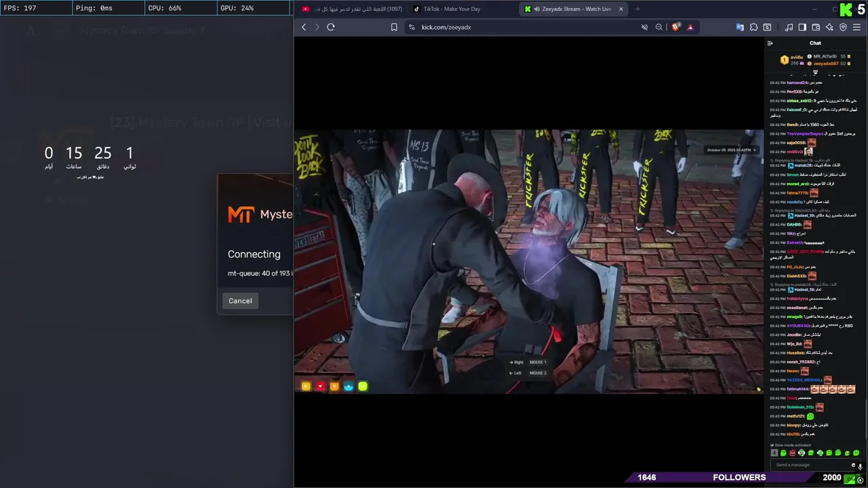Switch to the YouTube tab

point(351,9)
